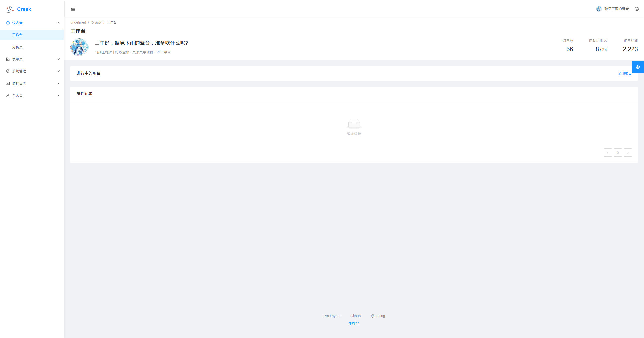Select the 工作台 menu item
Image resolution: width=644 pixels, height=338 pixels.
pos(17,35)
